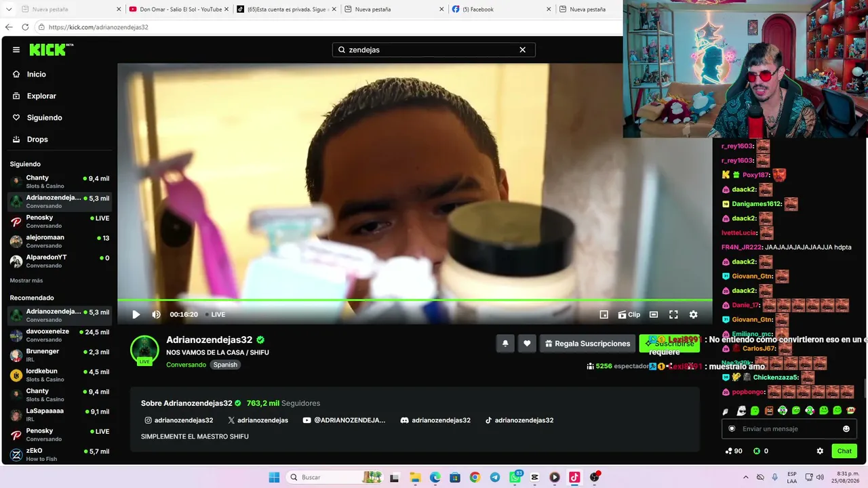Open Brunenger recommended channel
The height and width of the screenshot is (488, 868).
tap(59, 355)
